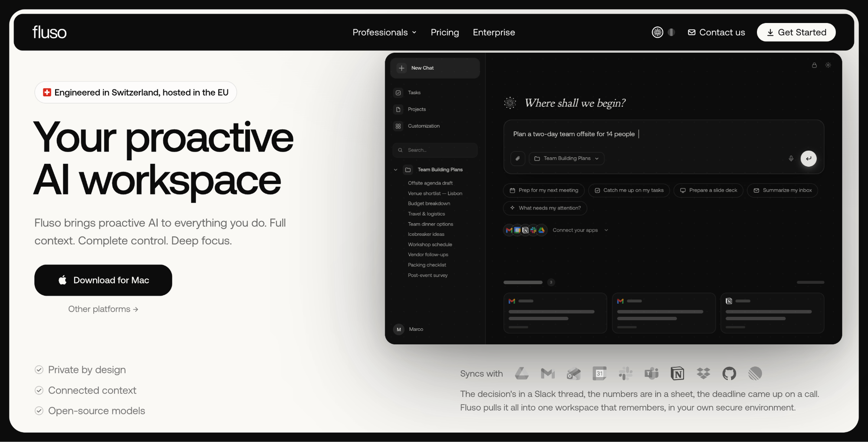Open Tasks in the sidebar
Viewport: 868px width, 442px height.
click(414, 92)
